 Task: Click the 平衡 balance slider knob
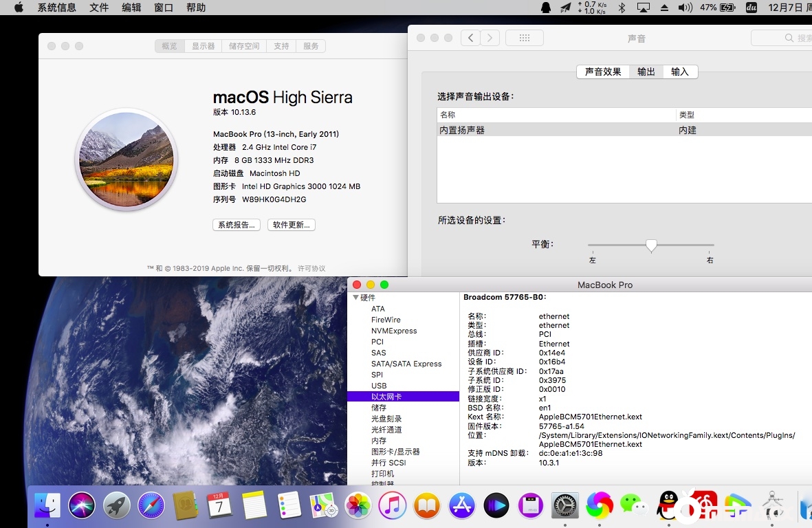651,245
